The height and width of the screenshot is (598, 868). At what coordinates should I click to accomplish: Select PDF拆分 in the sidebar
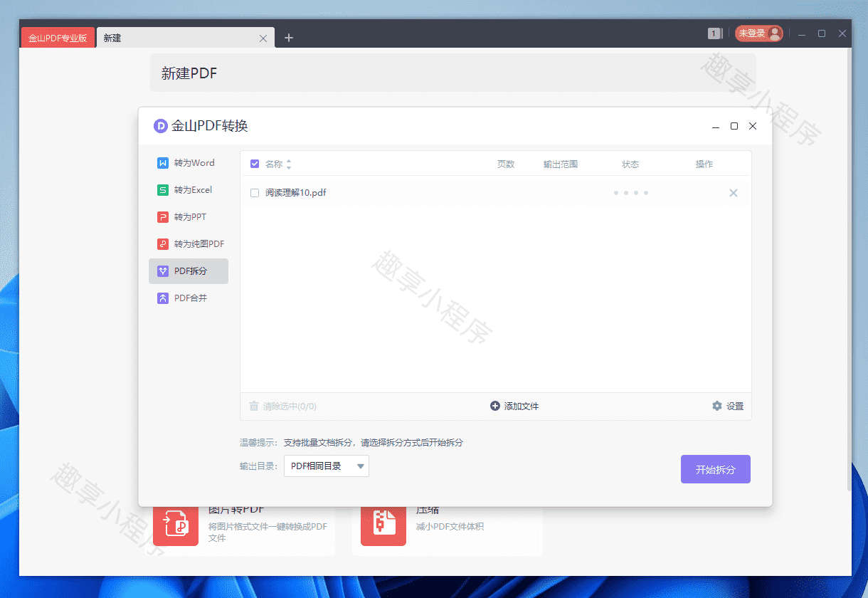tap(189, 271)
